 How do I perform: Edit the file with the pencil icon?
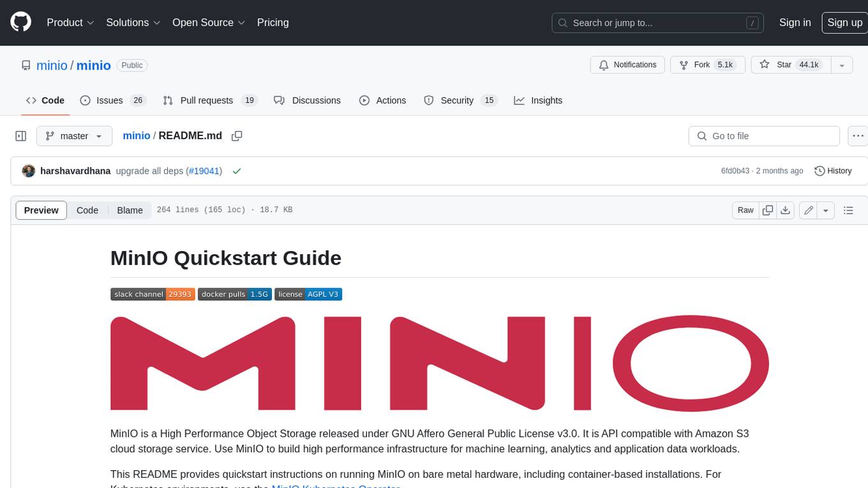809,210
